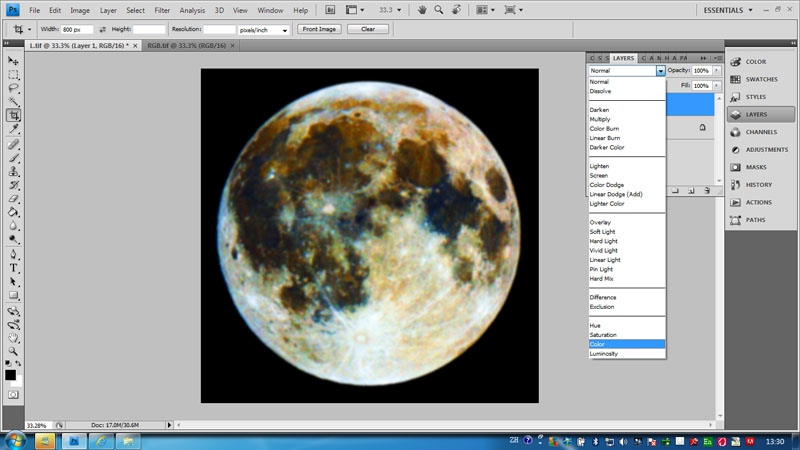Select the Type tool
The height and width of the screenshot is (450, 800).
[x=14, y=268]
